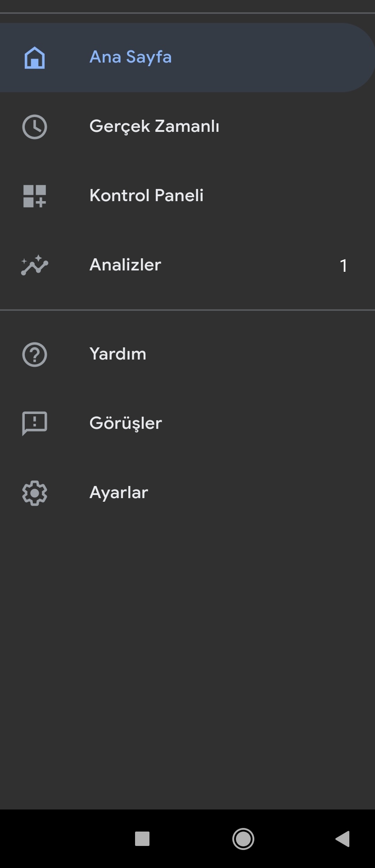Open the Ayarlar text entry
The height and width of the screenshot is (868, 375).
pos(119,493)
